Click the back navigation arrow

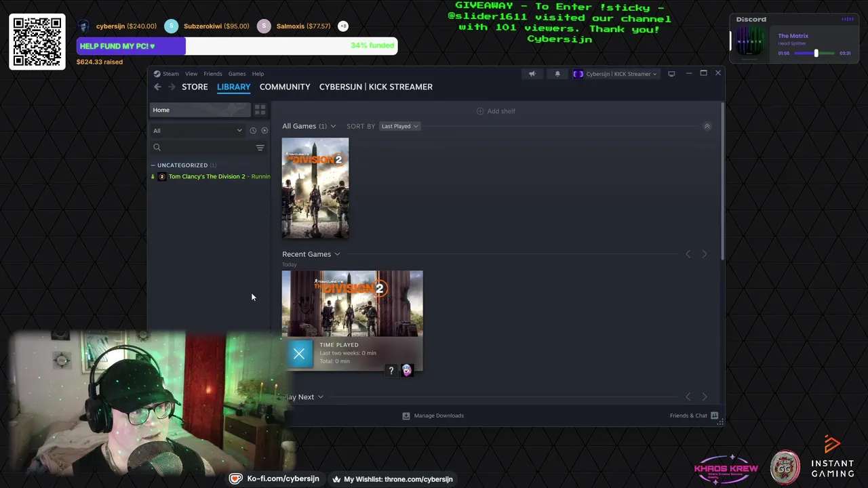pyautogui.click(x=157, y=87)
